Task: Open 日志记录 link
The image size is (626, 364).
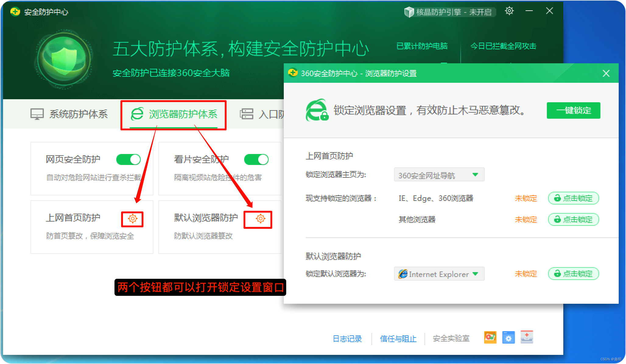Action: click(347, 338)
